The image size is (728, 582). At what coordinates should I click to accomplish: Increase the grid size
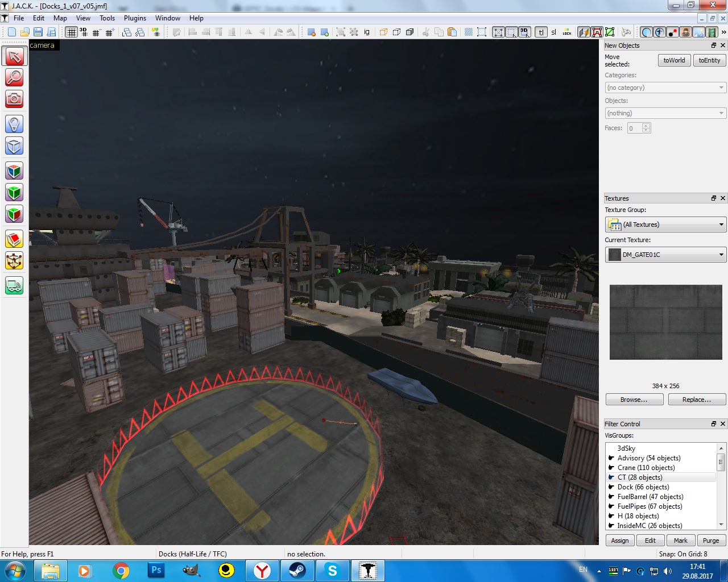click(x=110, y=32)
